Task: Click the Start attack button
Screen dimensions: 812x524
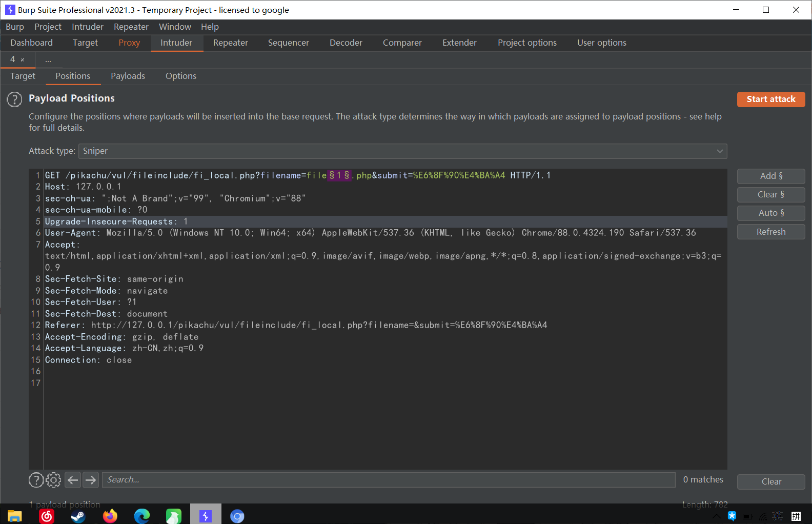Action: 771,99
